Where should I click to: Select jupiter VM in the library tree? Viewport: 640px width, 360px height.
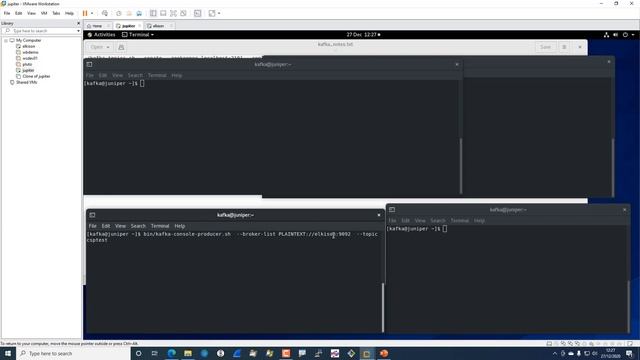[28, 70]
